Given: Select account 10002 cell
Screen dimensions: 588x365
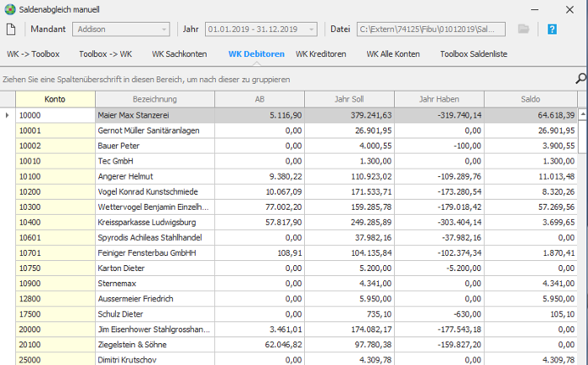Looking at the screenshot, I should coord(55,146).
